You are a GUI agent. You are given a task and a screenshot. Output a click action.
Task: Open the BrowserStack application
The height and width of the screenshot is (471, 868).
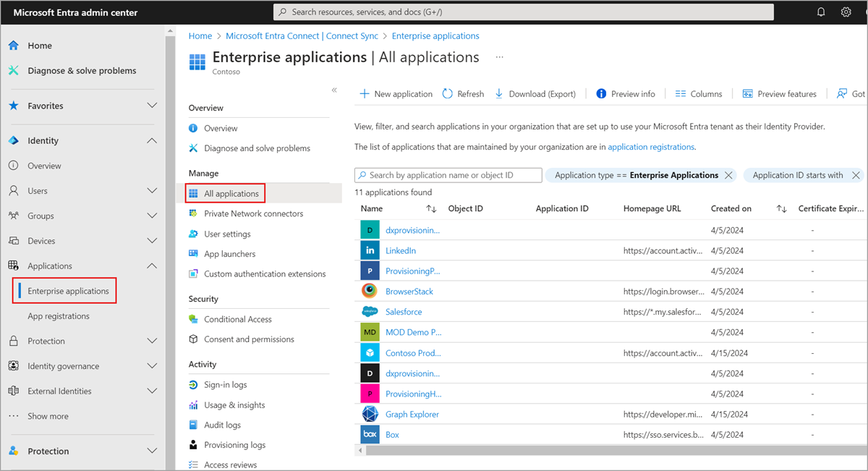click(409, 291)
